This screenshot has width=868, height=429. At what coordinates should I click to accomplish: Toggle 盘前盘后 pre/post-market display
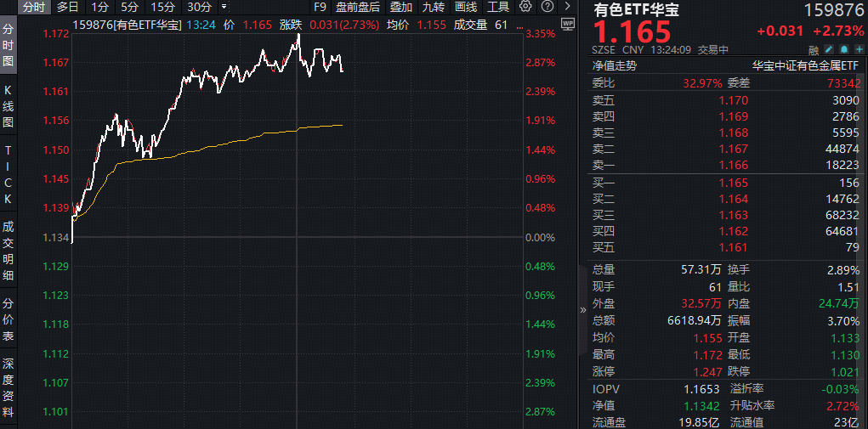click(x=358, y=7)
